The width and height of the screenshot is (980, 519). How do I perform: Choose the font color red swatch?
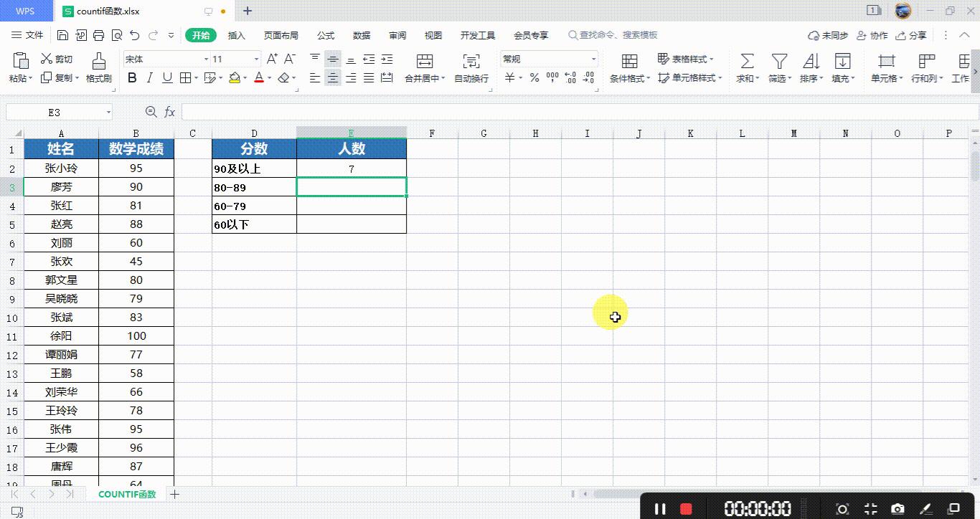(x=259, y=77)
